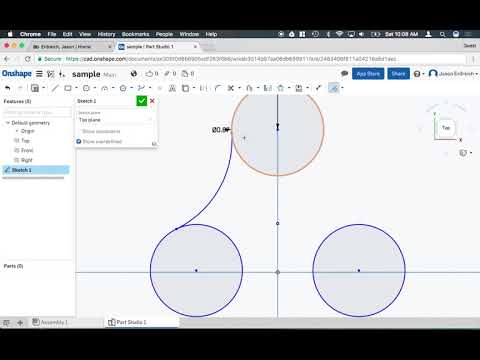Open the comments speech bubble

pyautogui.click(x=345, y=73)
